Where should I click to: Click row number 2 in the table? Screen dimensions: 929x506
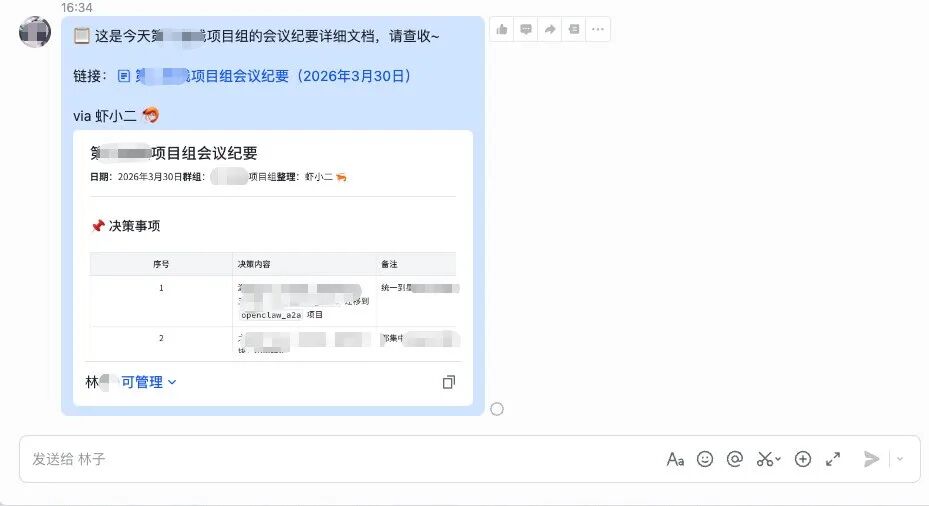pyautogui.click(x=161, y=338)
